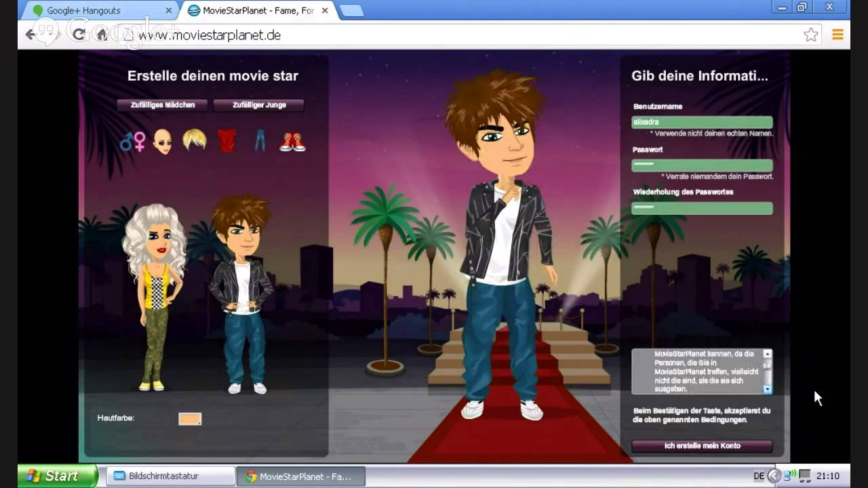The image size is (868, 488).
Task: Choose the silver-haired girl avatar
Action: pos(154,297)
